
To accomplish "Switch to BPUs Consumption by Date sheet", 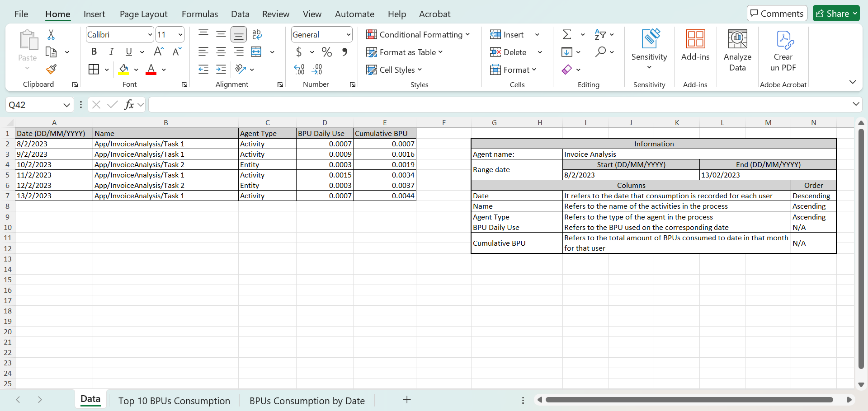I will coord(307,401).
